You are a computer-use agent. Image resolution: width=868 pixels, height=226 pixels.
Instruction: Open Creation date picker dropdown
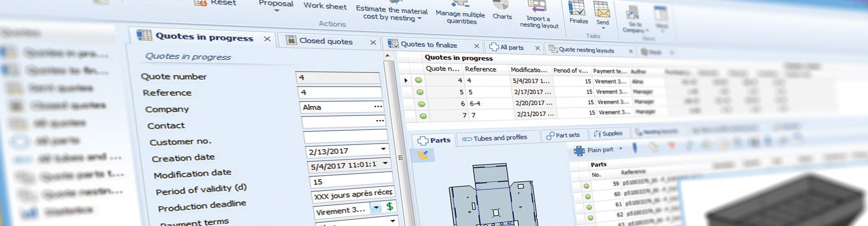[383, 149]
